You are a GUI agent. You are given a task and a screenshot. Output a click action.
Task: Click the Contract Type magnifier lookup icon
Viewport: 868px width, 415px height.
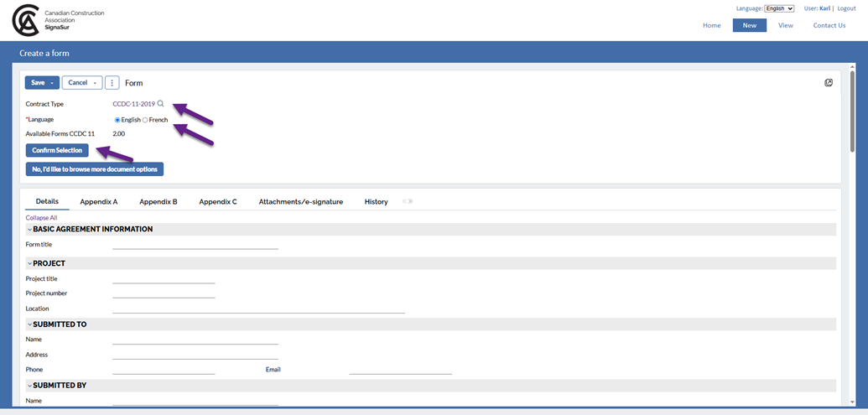point(160,104)
